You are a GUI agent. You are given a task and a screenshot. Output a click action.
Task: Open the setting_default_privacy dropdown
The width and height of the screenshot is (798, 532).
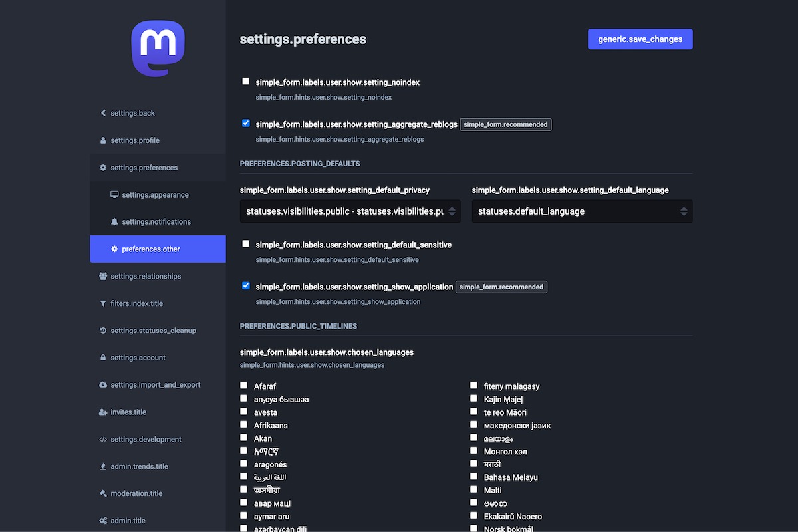(x=350, y=211)
